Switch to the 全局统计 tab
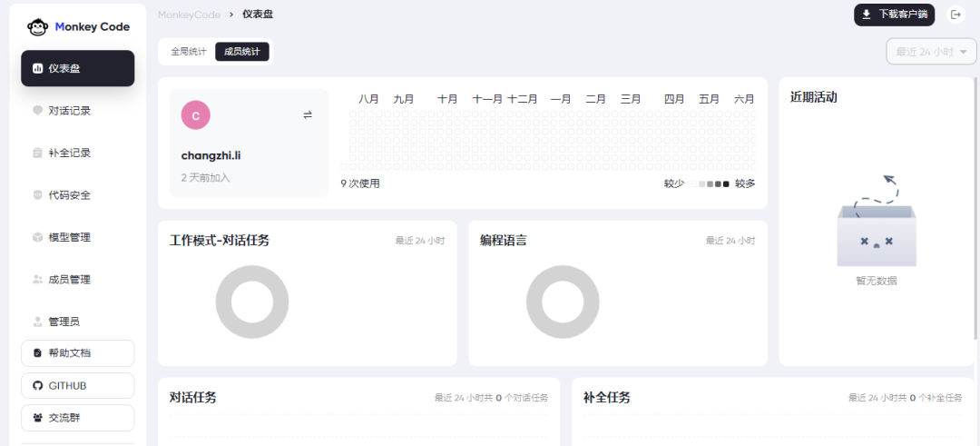This screenshot has height=446, width=980. coord(189,52)
